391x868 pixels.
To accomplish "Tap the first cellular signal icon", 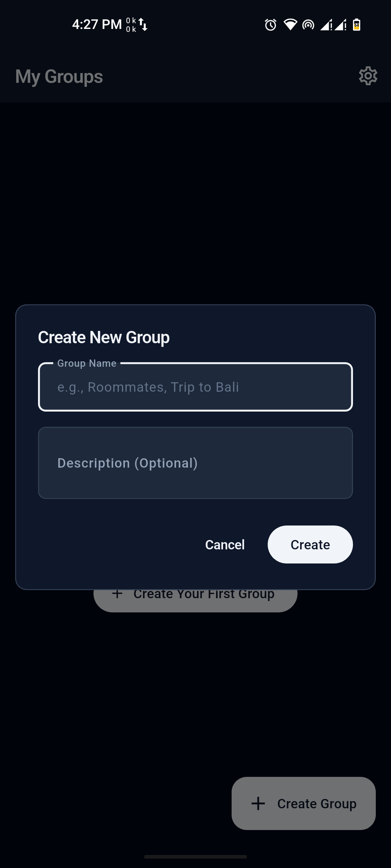I will [326, 25].
